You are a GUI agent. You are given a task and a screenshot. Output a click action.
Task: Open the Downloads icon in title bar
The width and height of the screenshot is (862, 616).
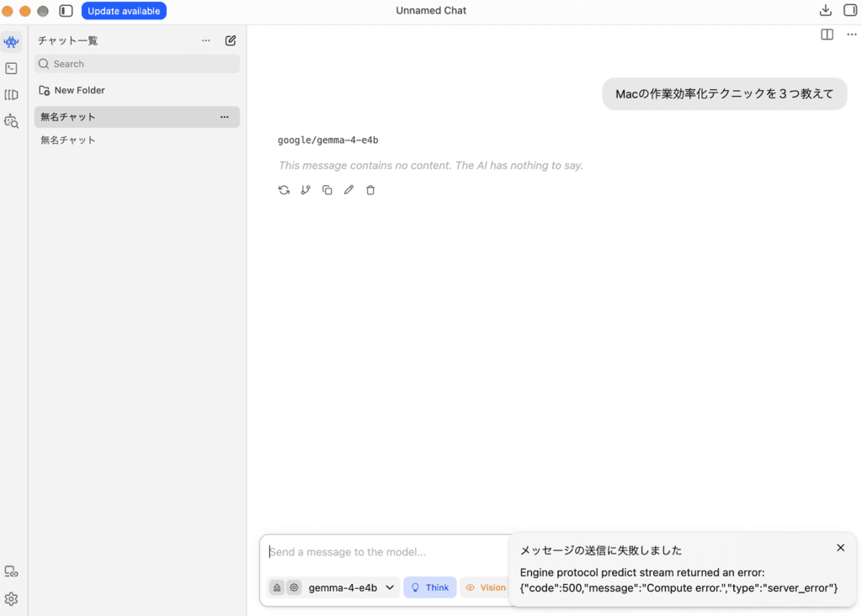[x=825, y=10]
